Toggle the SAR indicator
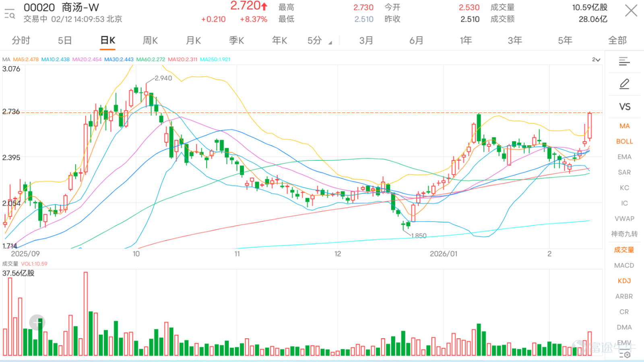The width and height of the screenshot is (644, 362). point(625,172)
